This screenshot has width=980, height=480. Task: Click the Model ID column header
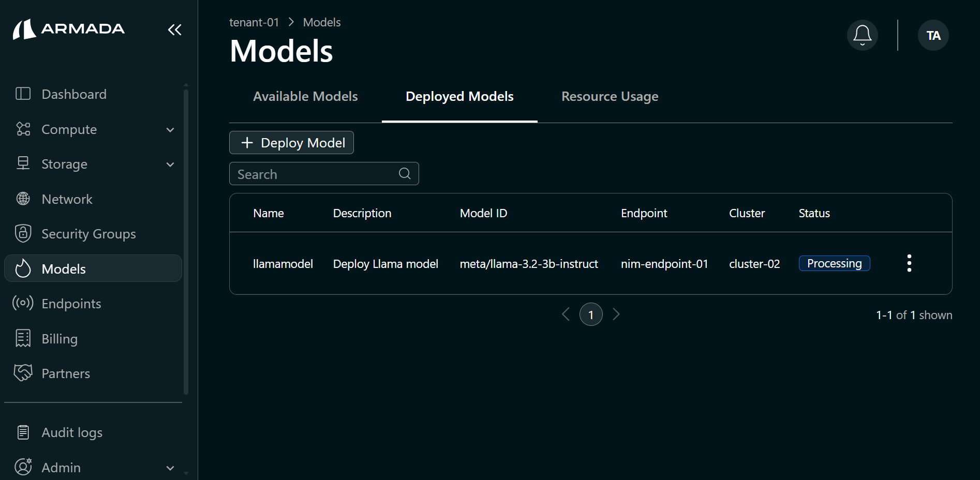coord(483,213)
